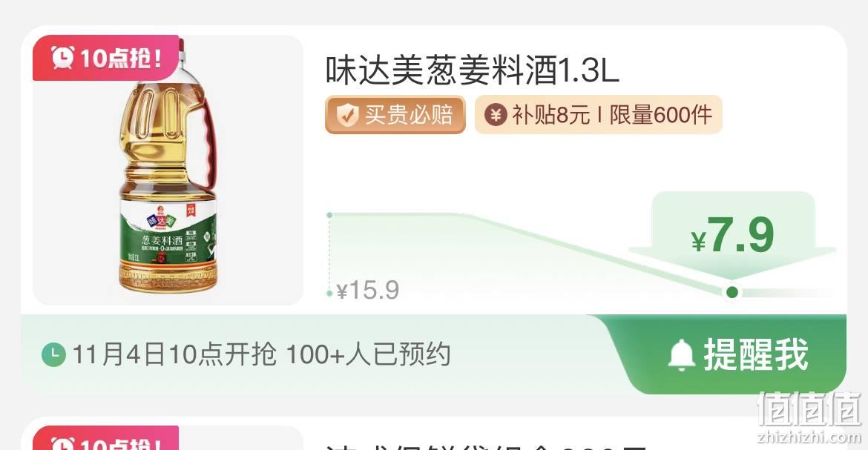Open the 味达美葱姜料酒 product image
Image resolution: width=868 pixels, height=450 pixels.
point(168,170)
